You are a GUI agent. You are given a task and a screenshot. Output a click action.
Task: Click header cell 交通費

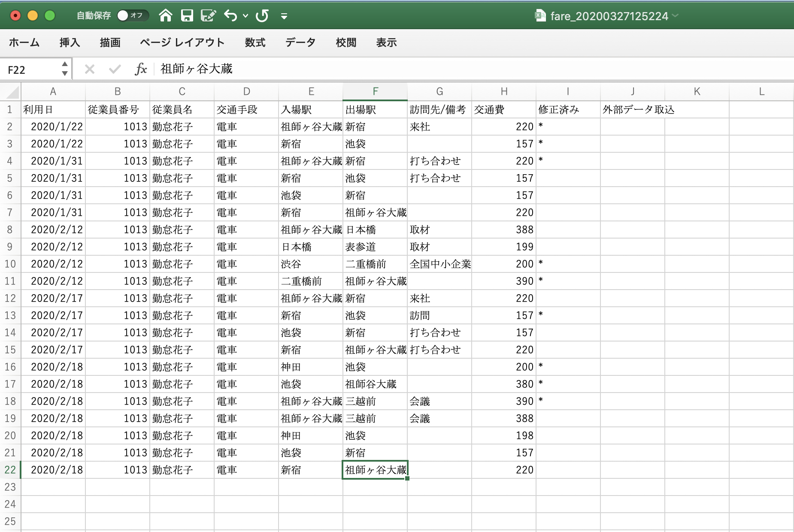(504, 109)
